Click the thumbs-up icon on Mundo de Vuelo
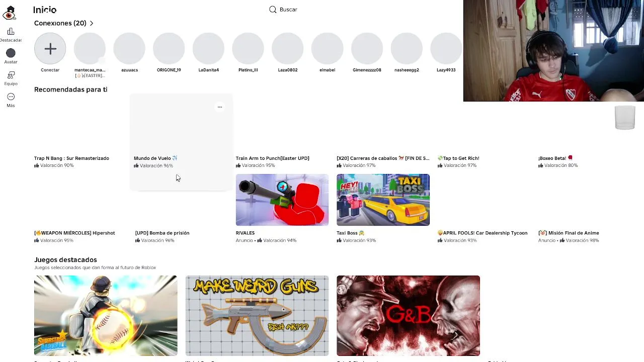Image resolution: width=644 pixels, height=362 pixels. point(136,165)
